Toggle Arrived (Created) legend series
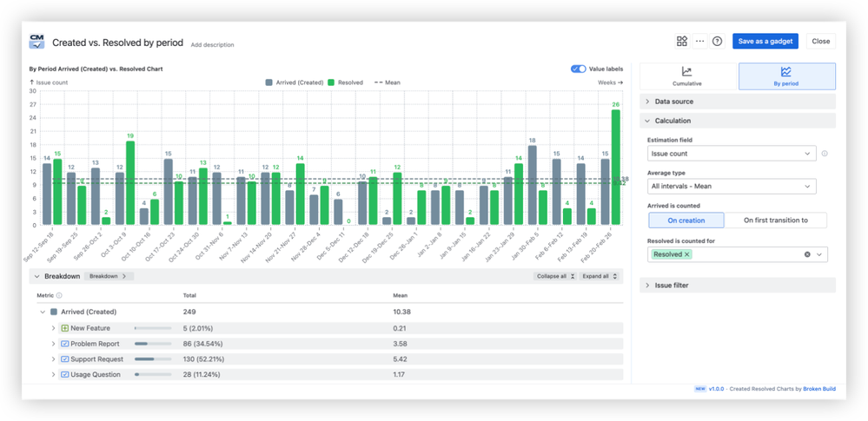 (x=295, y=82)
